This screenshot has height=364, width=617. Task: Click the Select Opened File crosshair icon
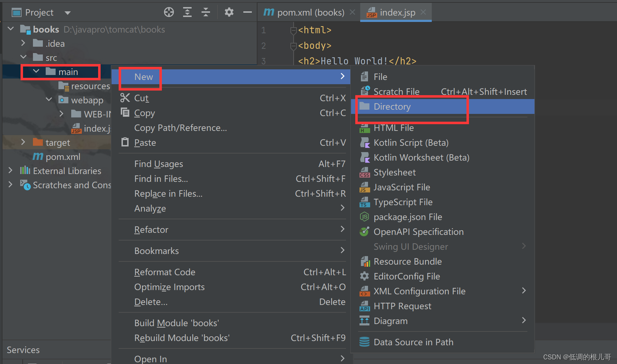point(169,12)
